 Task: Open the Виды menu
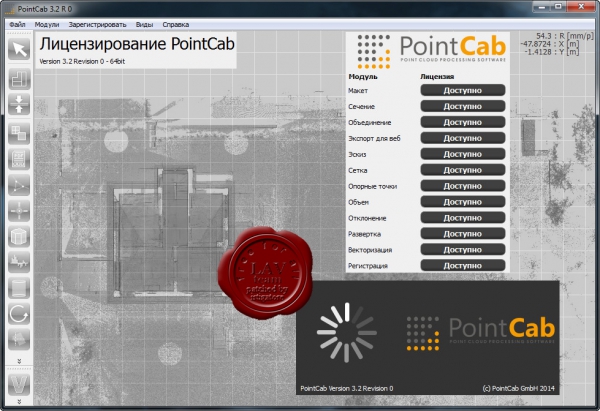(x=144, y=24)
